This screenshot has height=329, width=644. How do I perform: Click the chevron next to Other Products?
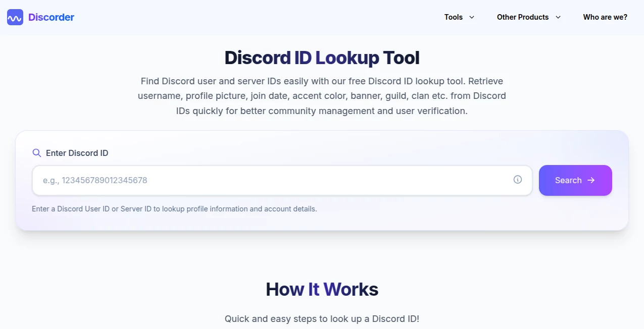pyautogui.click(x=558, y=17)
